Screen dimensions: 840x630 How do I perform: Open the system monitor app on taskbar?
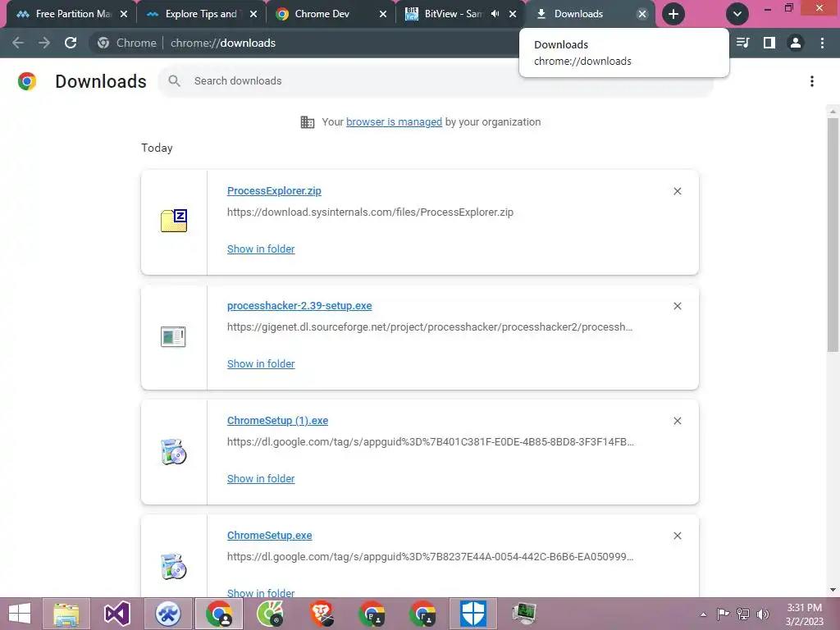[x=524, y=614]
